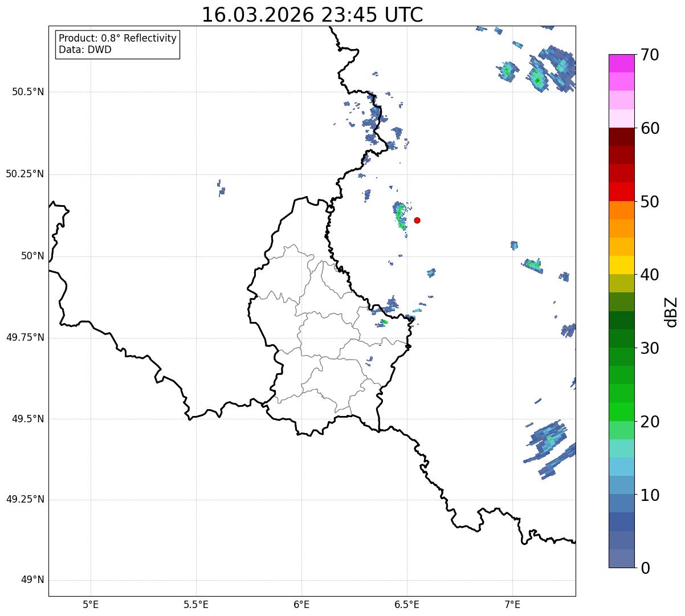Screen dimensions: 685x616
Task: Click the dBZ colorbar axis label
Action: [671, 311]
